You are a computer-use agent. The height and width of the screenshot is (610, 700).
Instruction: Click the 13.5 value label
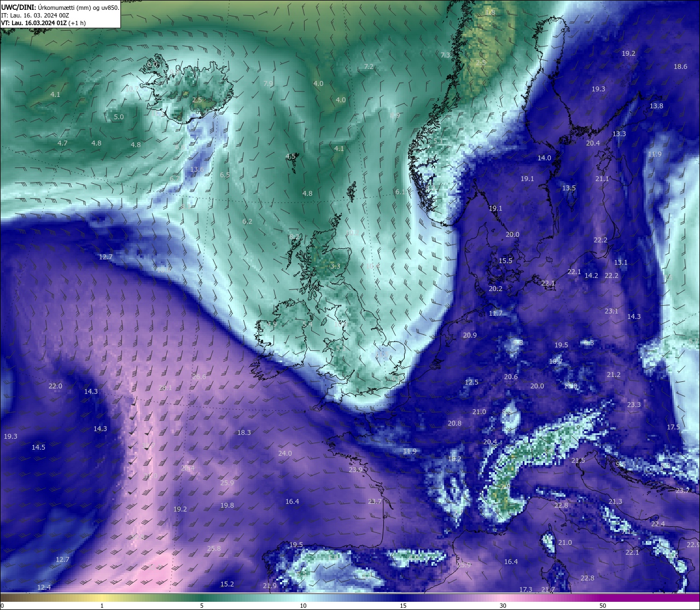coord(569,188)
